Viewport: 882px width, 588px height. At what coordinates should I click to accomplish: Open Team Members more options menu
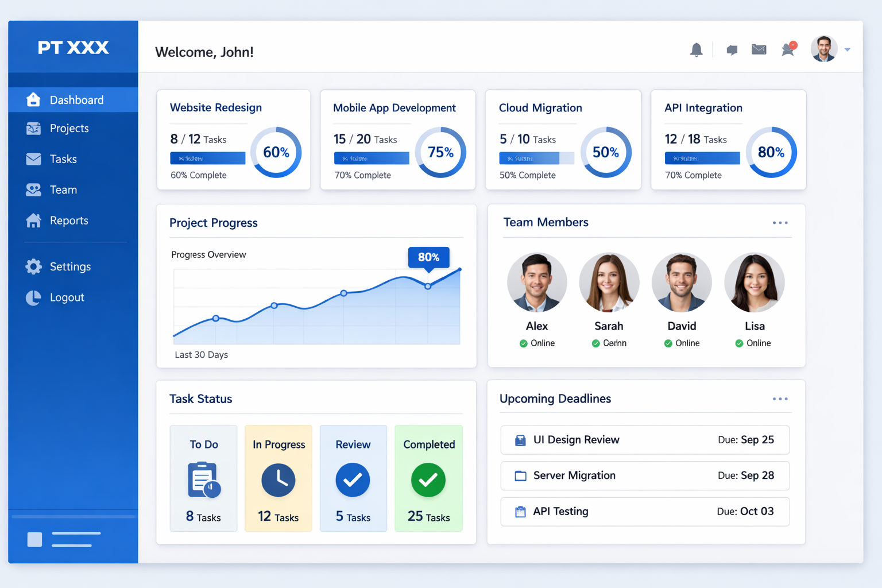click(780, 223)
